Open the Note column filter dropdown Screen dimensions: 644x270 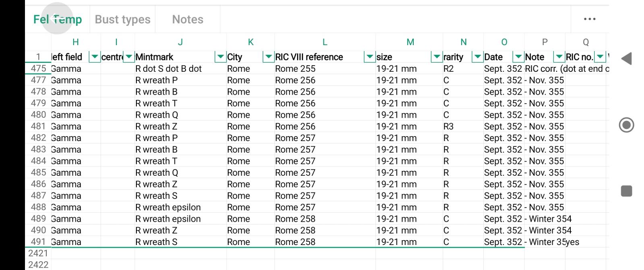559,57
